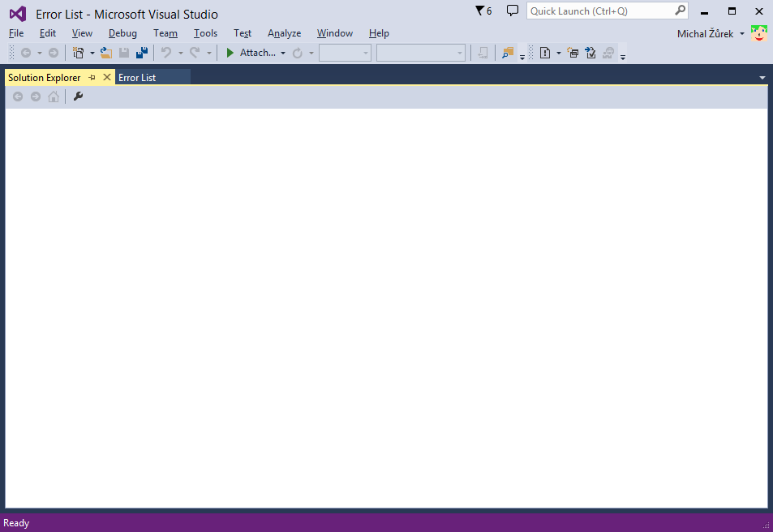773x532 pixels.
Task: Expand the Attach debugger dropdown arrow
Action: pyautogui.click(x=282, y=52)
